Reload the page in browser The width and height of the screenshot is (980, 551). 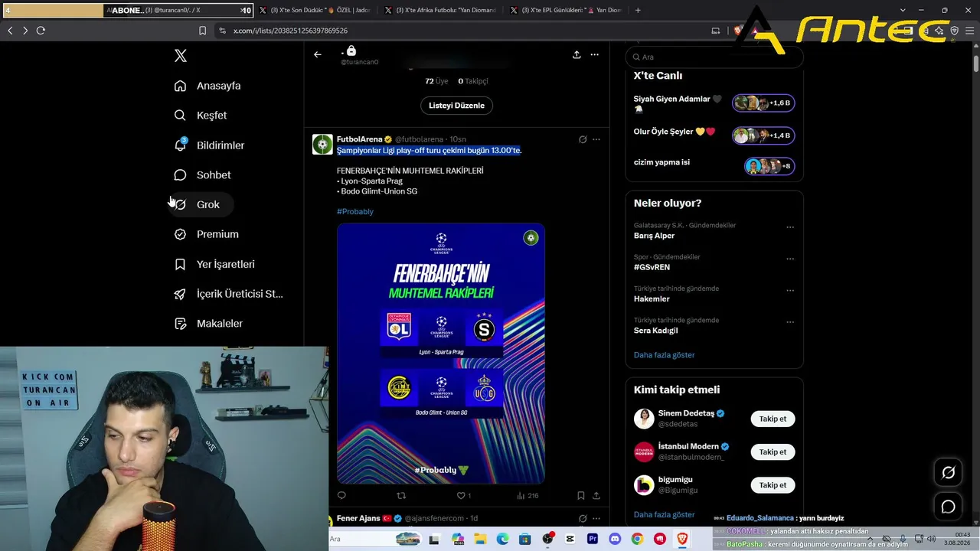coord(41,31)
